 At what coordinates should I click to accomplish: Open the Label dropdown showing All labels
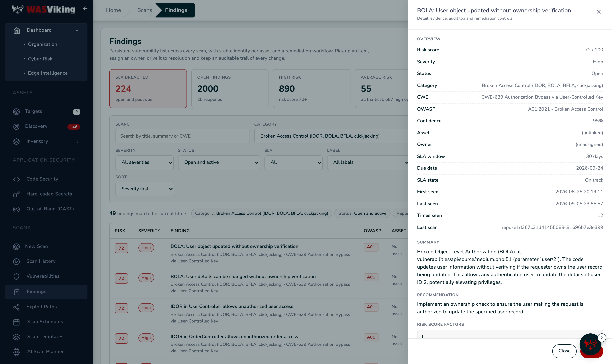pyautogui.click(x=368, y=162)
